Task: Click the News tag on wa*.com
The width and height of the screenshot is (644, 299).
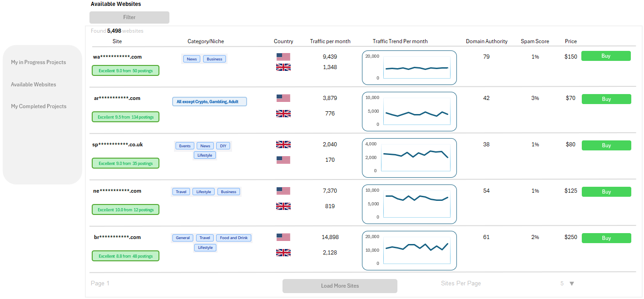Action: pos(192,59)
